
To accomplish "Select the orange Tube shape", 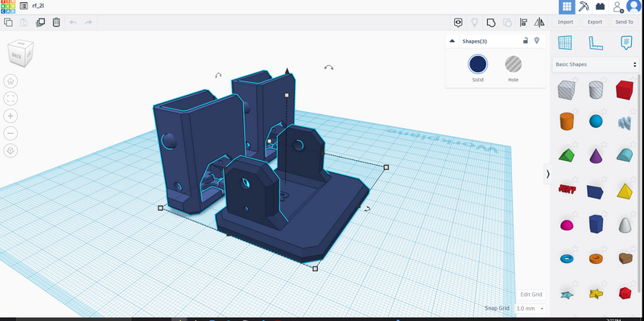I will click(596, 258).
